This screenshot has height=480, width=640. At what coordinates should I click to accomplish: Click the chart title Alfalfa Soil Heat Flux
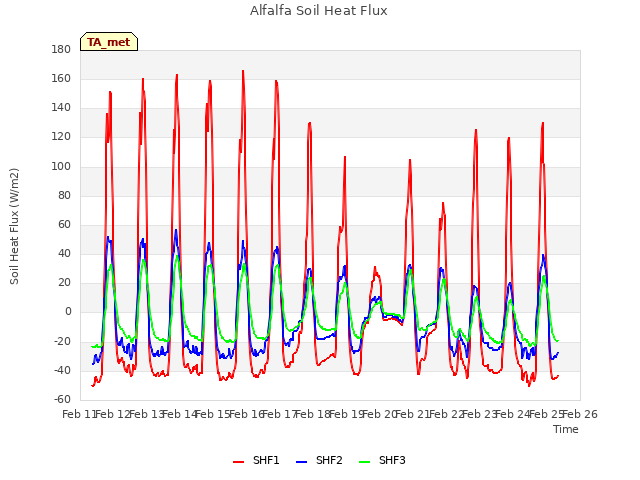click(319, 11)
